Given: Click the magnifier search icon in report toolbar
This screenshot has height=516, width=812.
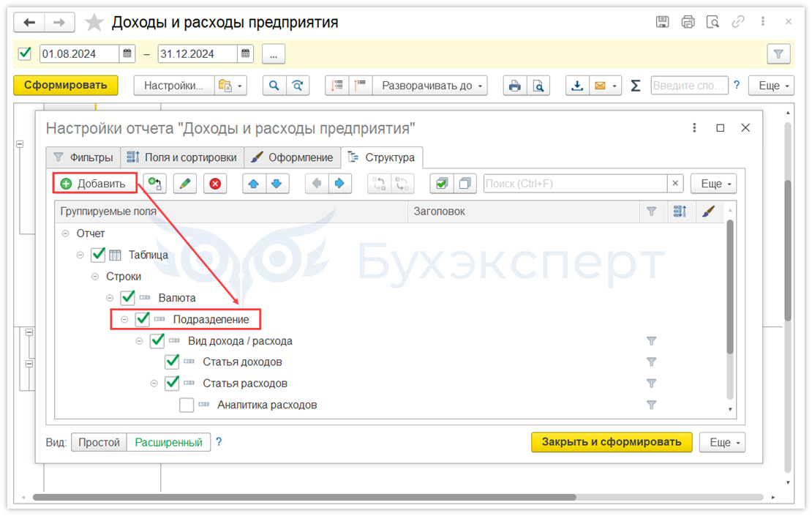Looking at the screenshot, I should point(274,86).
